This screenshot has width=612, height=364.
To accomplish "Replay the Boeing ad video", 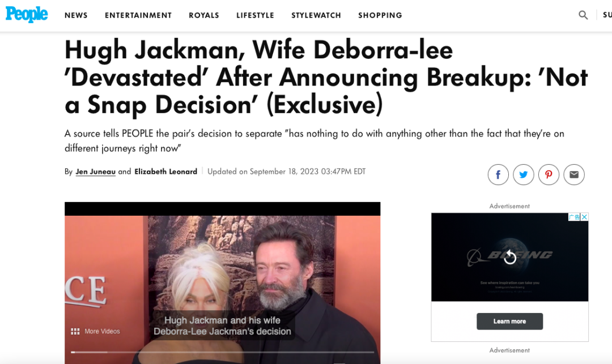I will pos(510,257).
